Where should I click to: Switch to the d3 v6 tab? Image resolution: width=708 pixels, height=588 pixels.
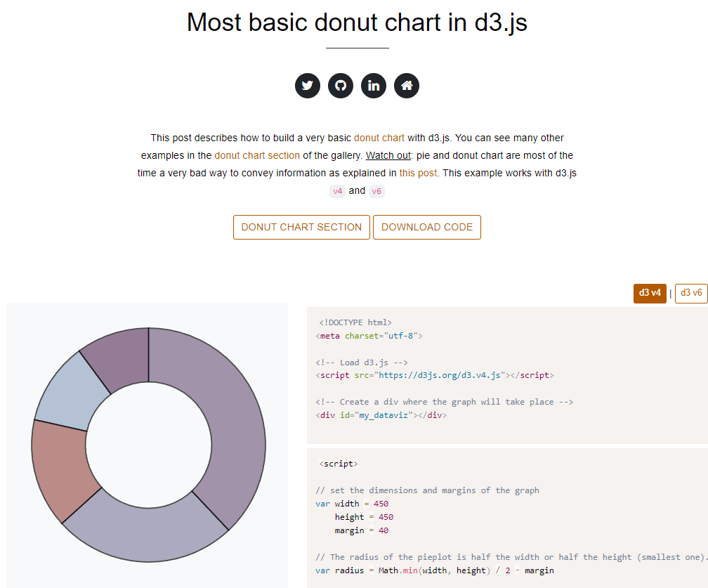[x=691, y=293]
